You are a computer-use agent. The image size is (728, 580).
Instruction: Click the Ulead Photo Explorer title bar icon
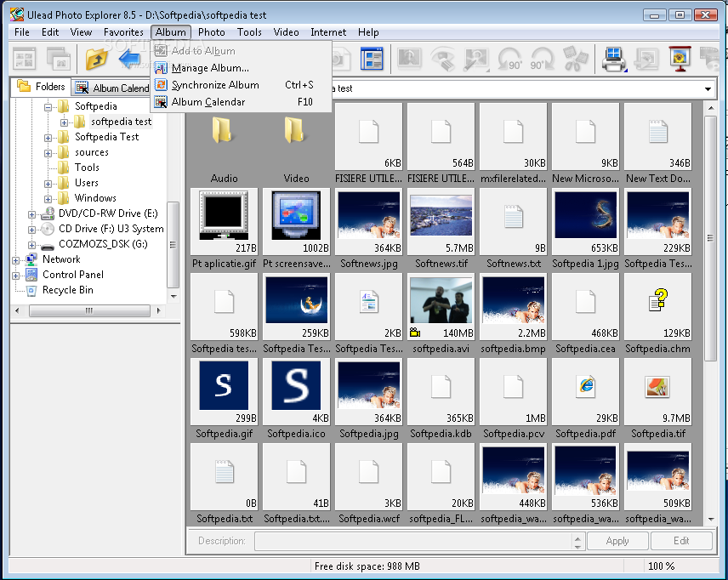click(x=17, y=14)
